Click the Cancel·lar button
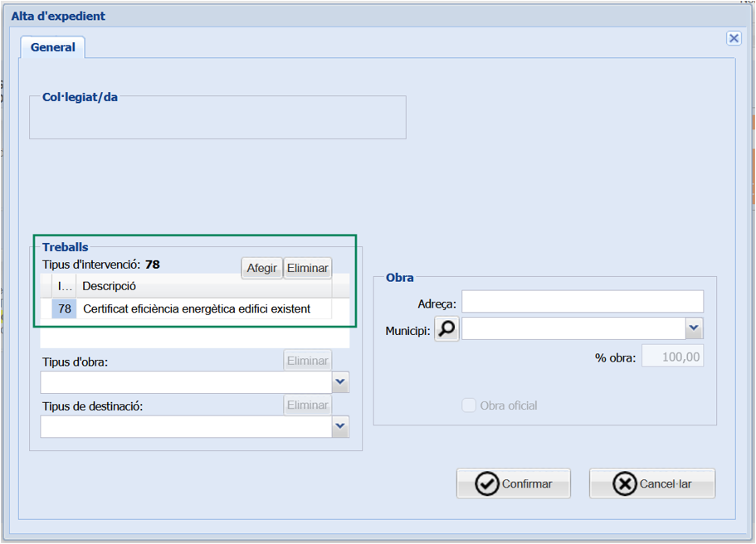The image size is (756, 544). [652, 483]
